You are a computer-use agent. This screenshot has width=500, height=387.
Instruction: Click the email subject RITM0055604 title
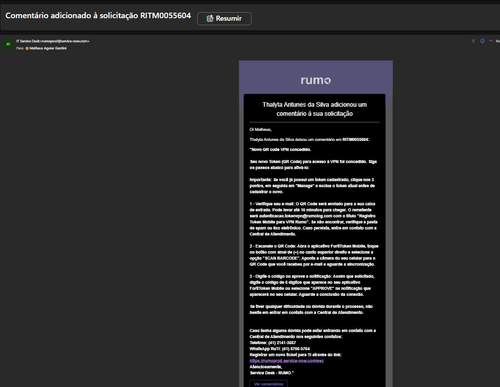[x=98, y=16]
